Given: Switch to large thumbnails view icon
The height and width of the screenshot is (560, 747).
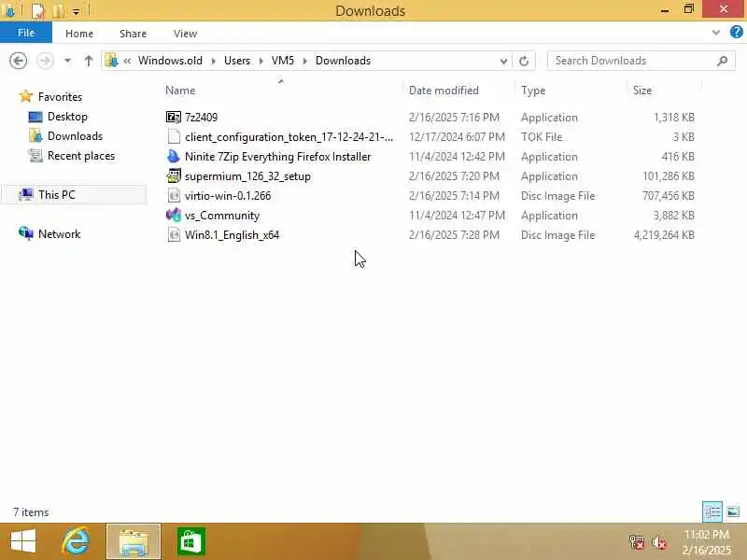Looking at the screenshot, I should click(x=733, y=511).
